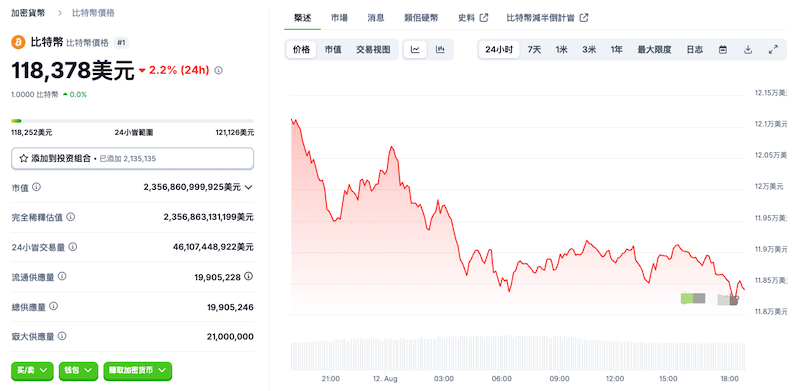Select the 7天 time range
This screenshot has width=800, height=391.
(x=534, y=50)
